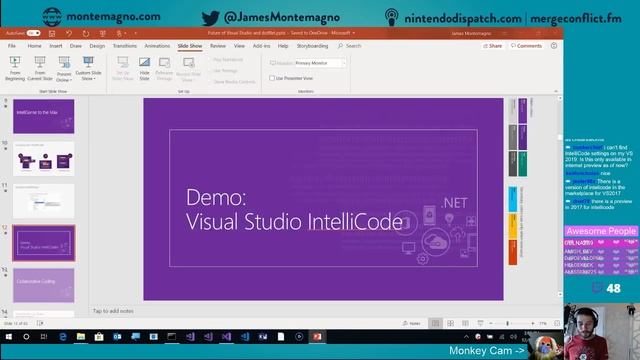Open Microsoft Edge from taskbar
This screenshot has height=360, width=640.
[63, 337]
